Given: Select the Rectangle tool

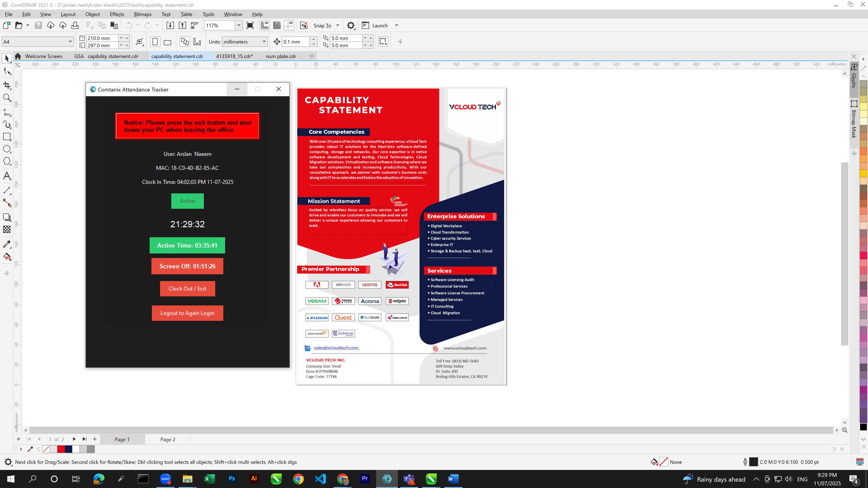Looking at the screenshot, I should pos(7,137).
